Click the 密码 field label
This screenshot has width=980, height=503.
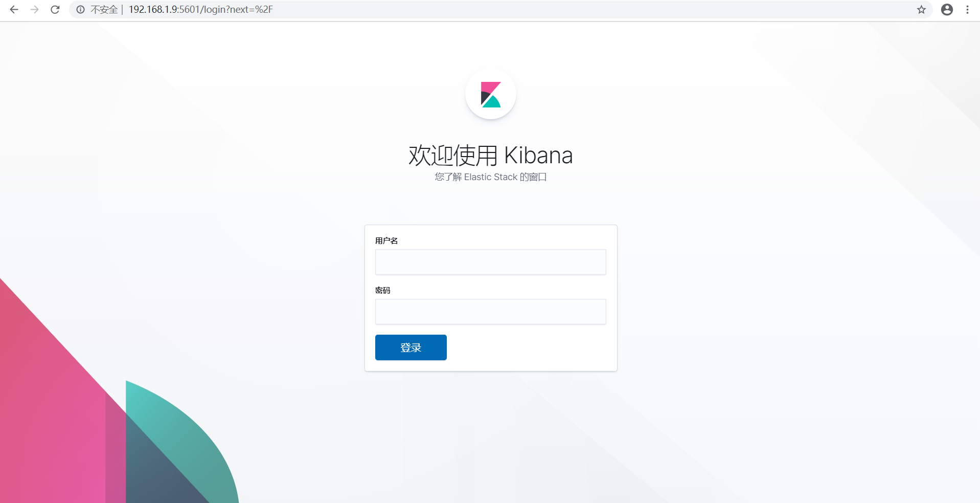pos(382,290)
